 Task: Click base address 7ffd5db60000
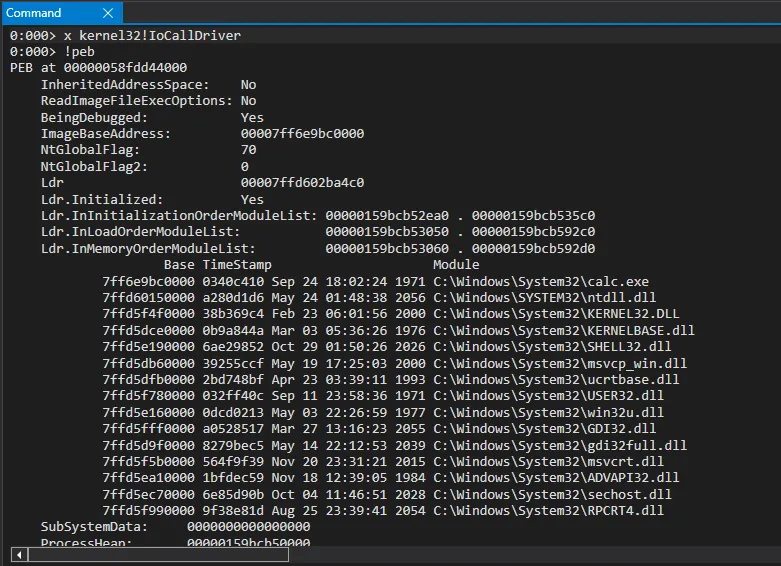[148, 363]
